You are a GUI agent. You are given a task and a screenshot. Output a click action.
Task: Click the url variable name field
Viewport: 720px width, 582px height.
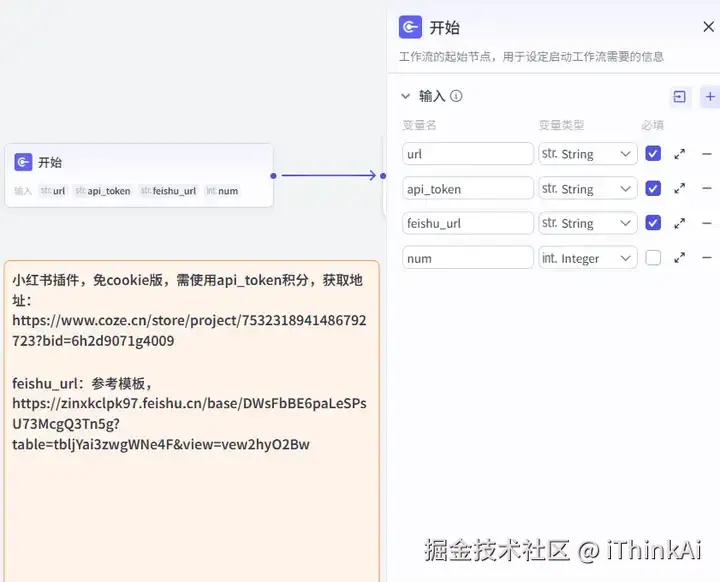point(468,154)
